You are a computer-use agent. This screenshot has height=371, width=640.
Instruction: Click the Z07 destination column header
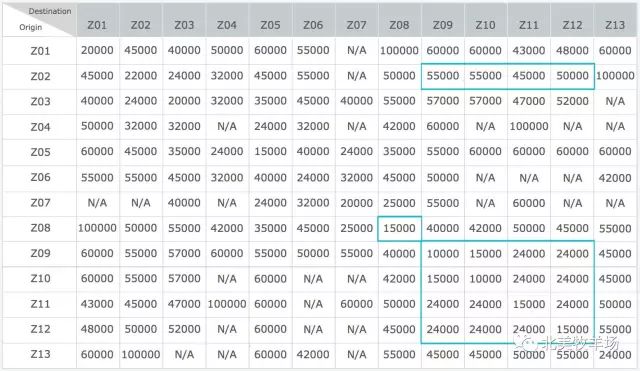[x=356, y=25]
